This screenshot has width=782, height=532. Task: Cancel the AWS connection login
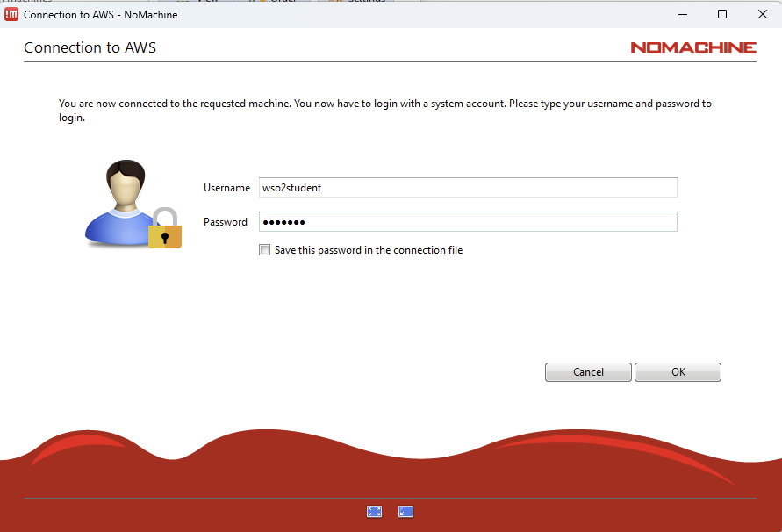click(588, 372)
